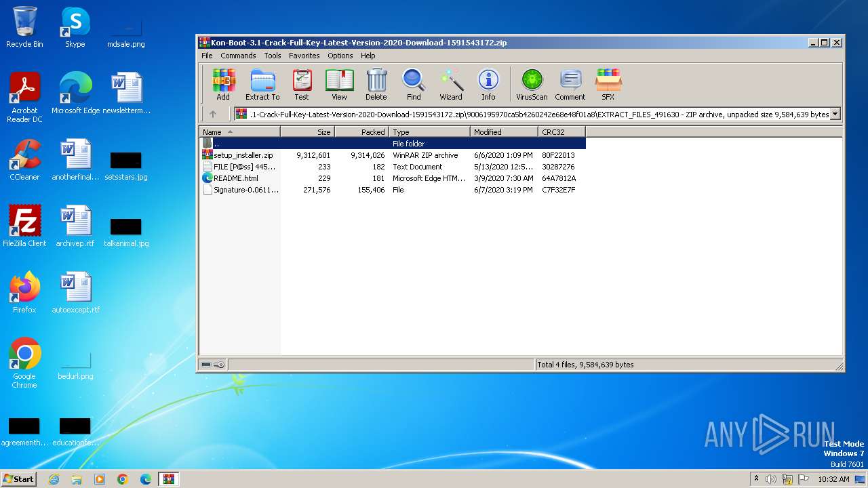Image resolution: width=868 pixels, height=488 pixels.
Task: Open the File menu
Action: (x=207, y=56)
